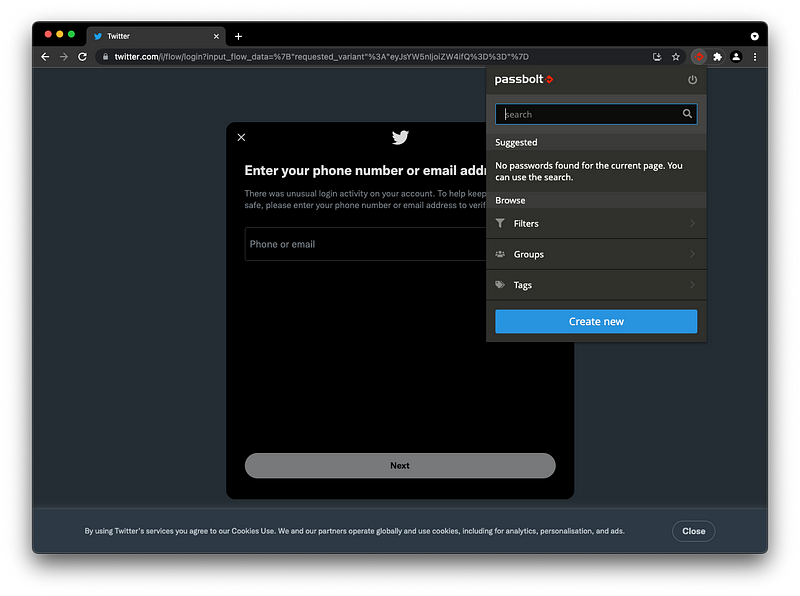
Task: Click the Browse section header
Action: [596, 201]
